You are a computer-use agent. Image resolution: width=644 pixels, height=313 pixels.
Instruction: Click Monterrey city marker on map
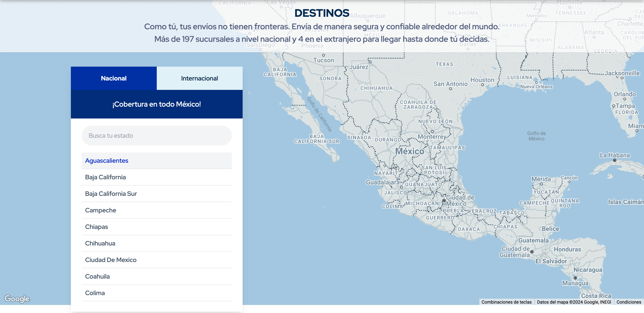point(432,132)
